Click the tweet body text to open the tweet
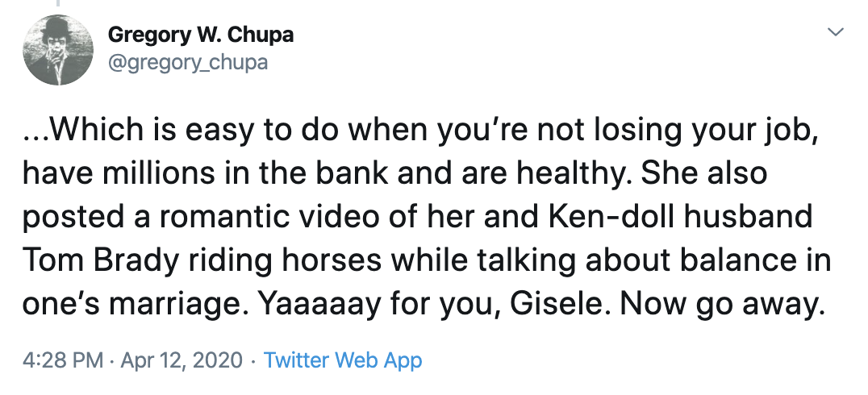 426,216
